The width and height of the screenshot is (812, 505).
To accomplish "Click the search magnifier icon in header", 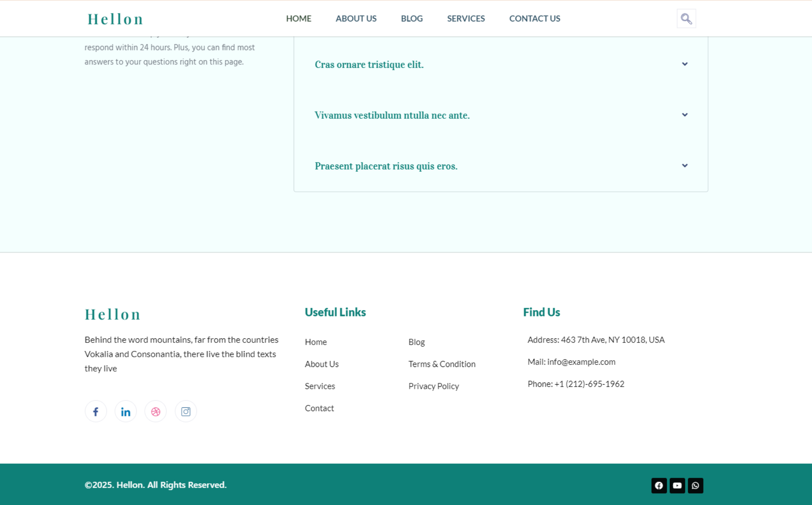I will 686,19.
